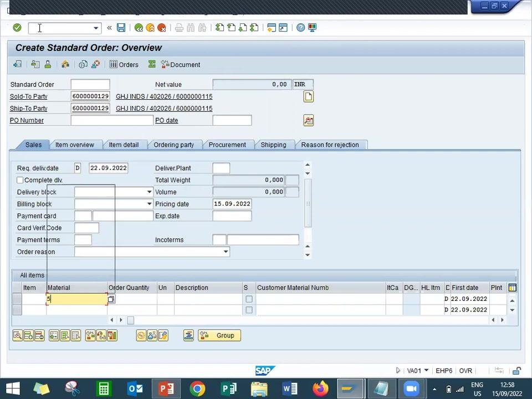Click the Create New Session icon
The width and height of the screenshot is (532, 399).
(272, 28)
